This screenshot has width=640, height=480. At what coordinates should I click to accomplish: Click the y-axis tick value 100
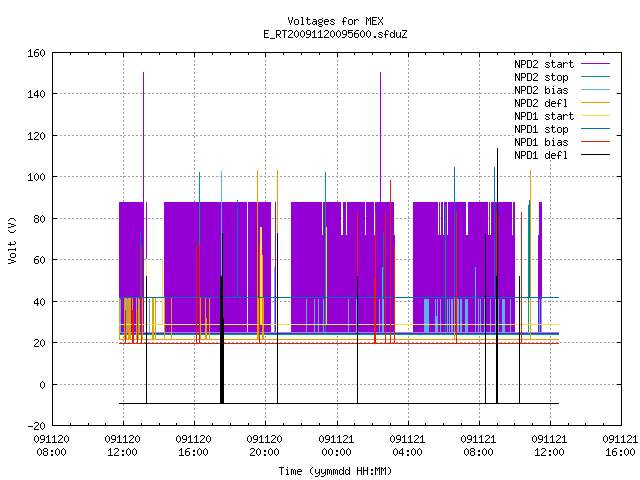36,177
